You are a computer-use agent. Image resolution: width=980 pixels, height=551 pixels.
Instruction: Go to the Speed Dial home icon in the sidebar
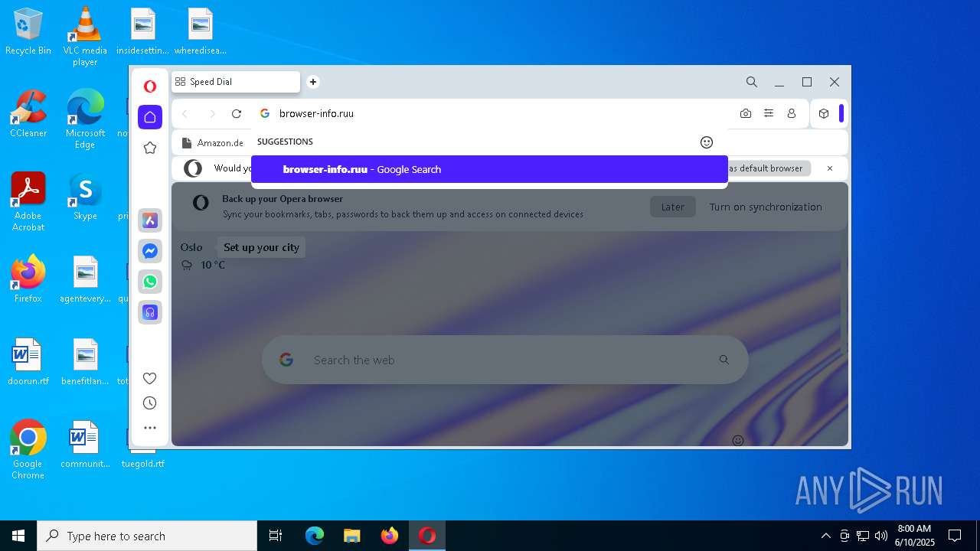(150, 117)
